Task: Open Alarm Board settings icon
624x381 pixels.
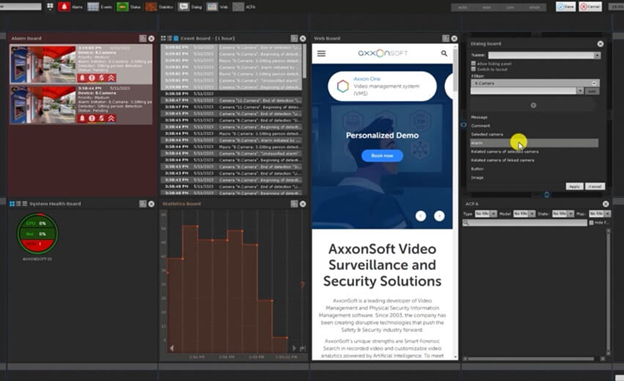Action: [143, 38]
